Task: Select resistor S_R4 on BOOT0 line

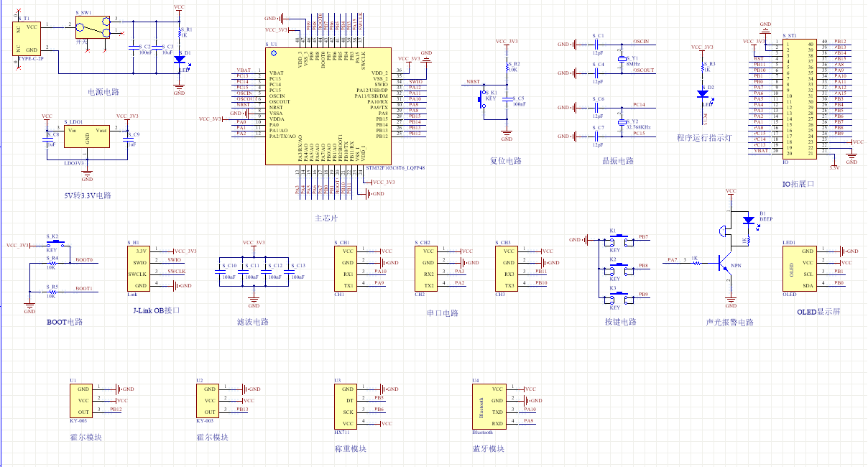Action: tap(52, 263)
